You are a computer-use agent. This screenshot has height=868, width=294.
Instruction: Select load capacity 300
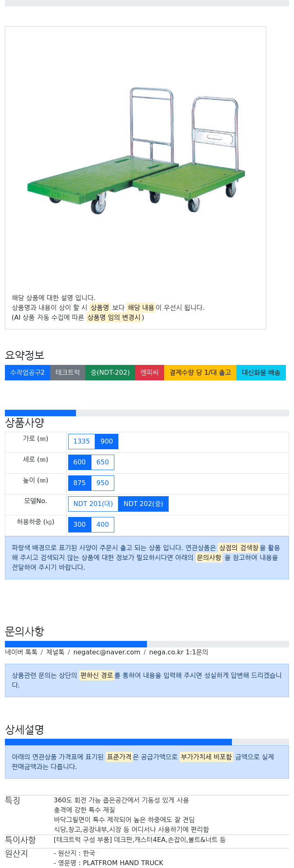click(80, 524)
